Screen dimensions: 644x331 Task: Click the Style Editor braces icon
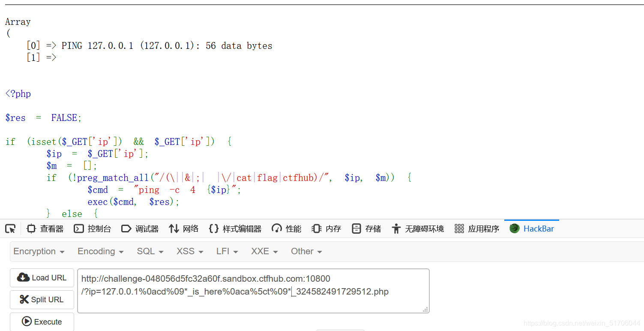point(214,229)
